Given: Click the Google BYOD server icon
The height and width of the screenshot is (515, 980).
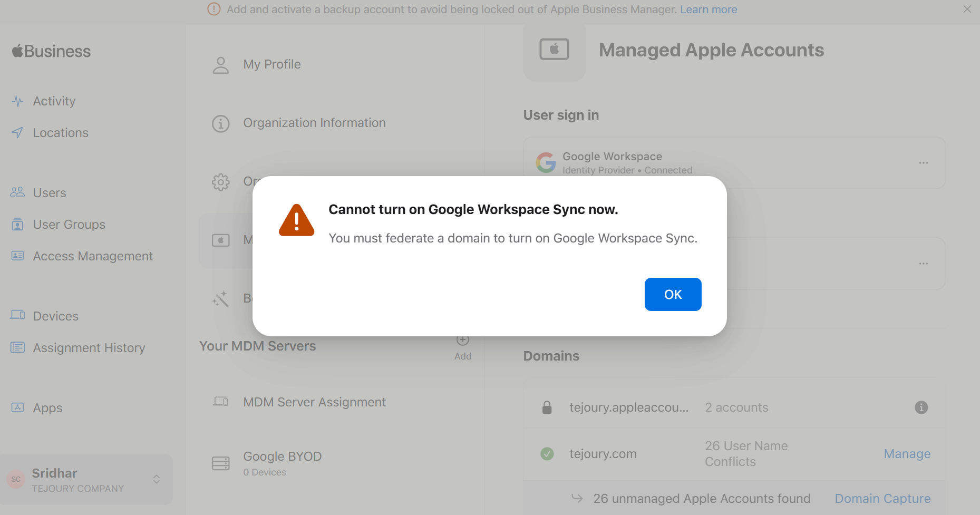Looking at the screenshot, I should click(221, 463).
